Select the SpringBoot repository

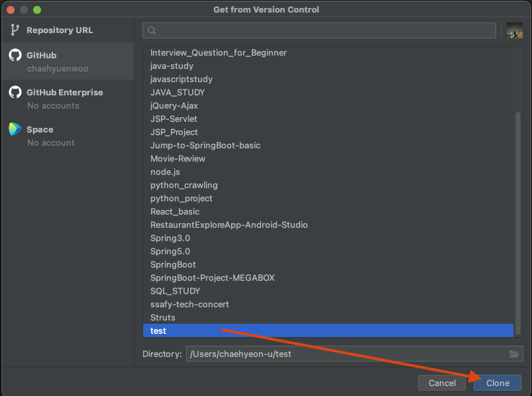(x=328, y=264)
